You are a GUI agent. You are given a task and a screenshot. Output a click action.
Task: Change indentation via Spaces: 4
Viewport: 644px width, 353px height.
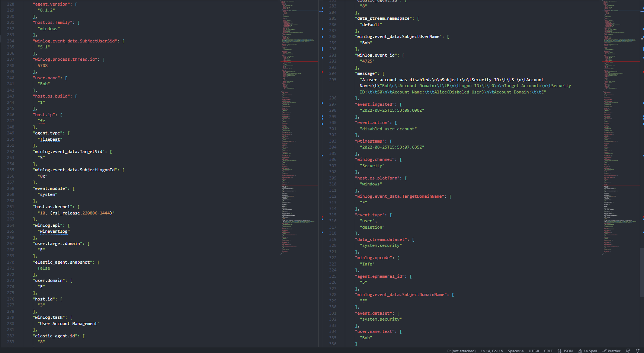coord(516,351)
